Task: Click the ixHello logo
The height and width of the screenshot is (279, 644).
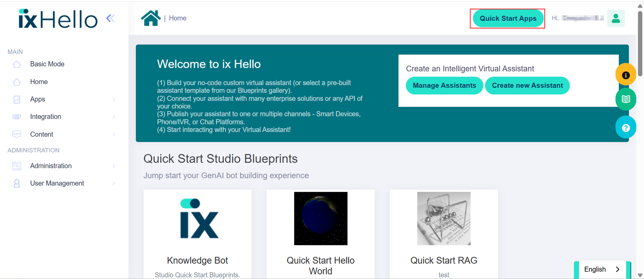Action: 58,19
